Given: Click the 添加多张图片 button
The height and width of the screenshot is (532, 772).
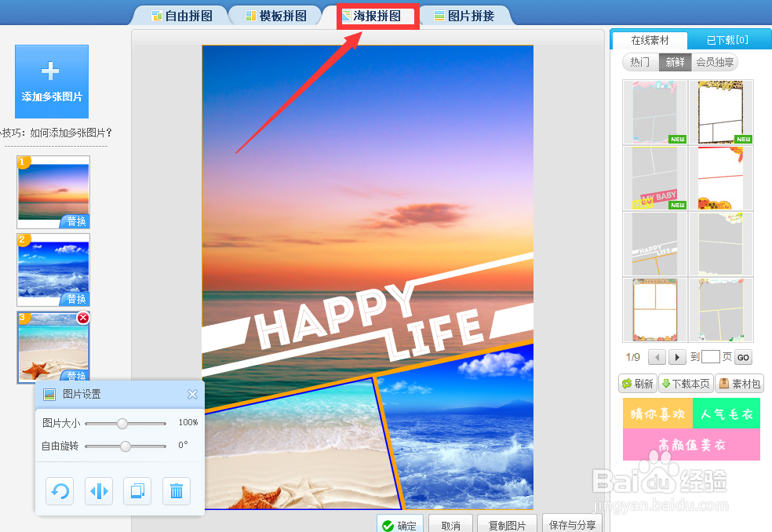Looking at the screenshot, I should 52,82.
